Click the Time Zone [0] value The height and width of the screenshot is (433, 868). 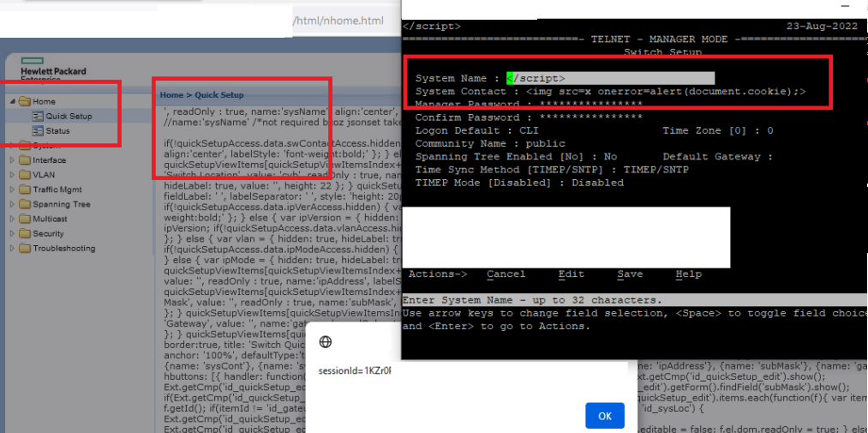pyautogui.click(x=770, y=130)
